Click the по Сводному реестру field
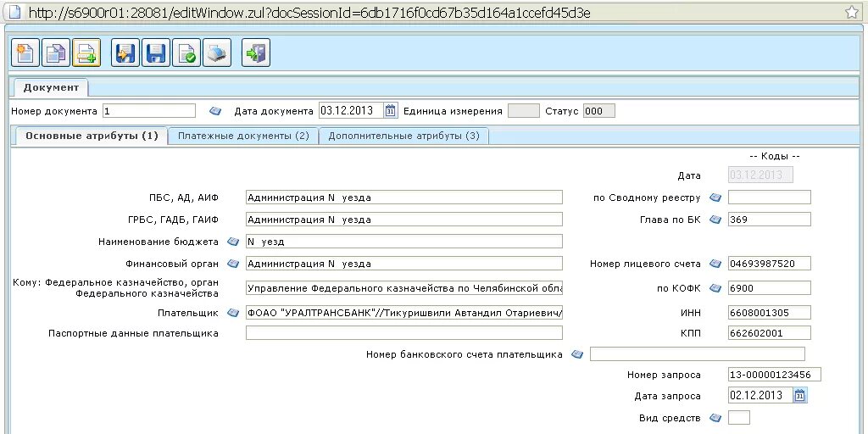The height and width of the screenshot is (434, 868). tap(770, 197)
